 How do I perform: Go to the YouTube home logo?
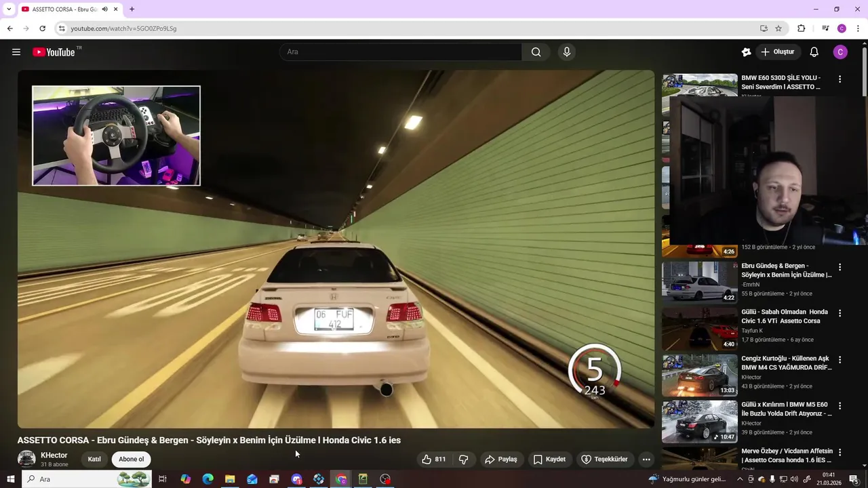tap(54, 52)
